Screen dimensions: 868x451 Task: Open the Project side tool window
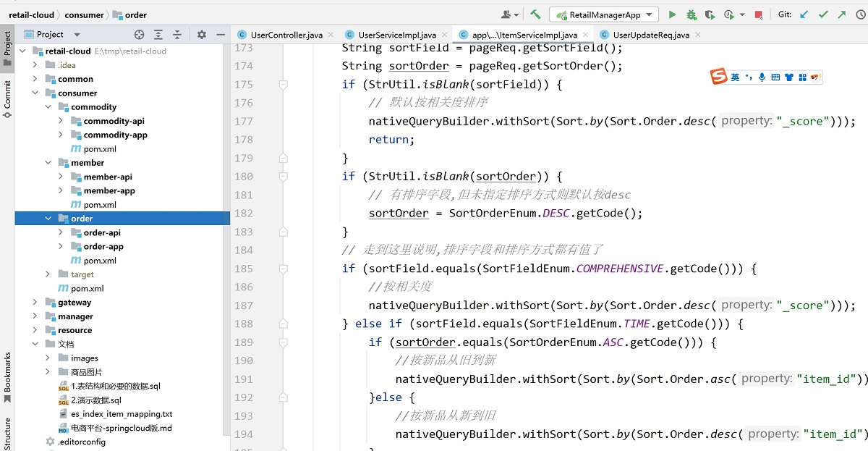tap(7, 49)
